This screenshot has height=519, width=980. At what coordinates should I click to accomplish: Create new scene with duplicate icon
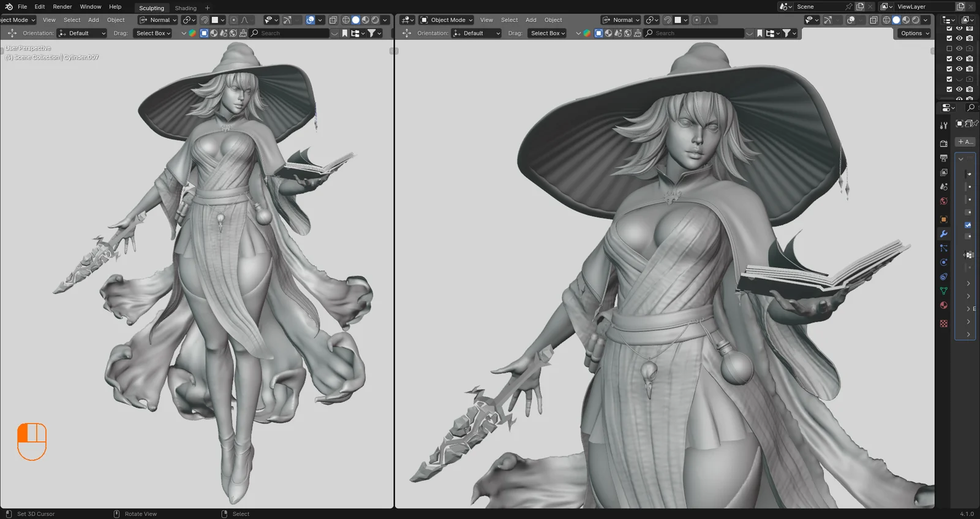pyautogui.click(x=860, y=7)
